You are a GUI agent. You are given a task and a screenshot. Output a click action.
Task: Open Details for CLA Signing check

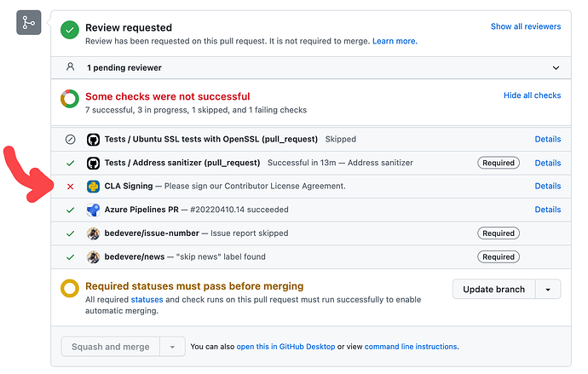point(547,186)
